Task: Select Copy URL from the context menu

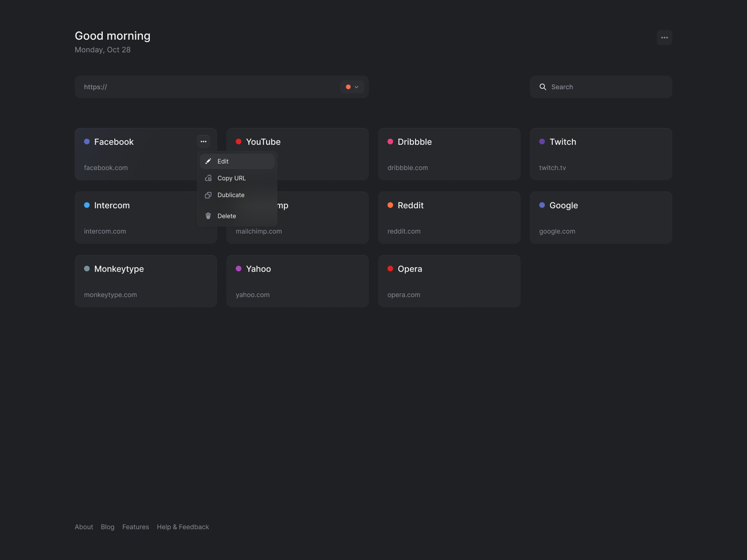Action: click(x=231, y=178)
